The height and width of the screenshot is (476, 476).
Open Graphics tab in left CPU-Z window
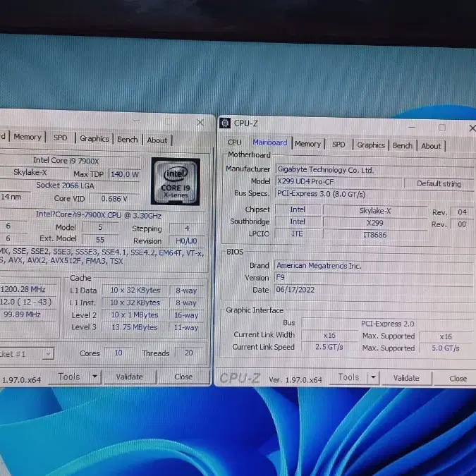pyautogui.click(x=94, y=139)
